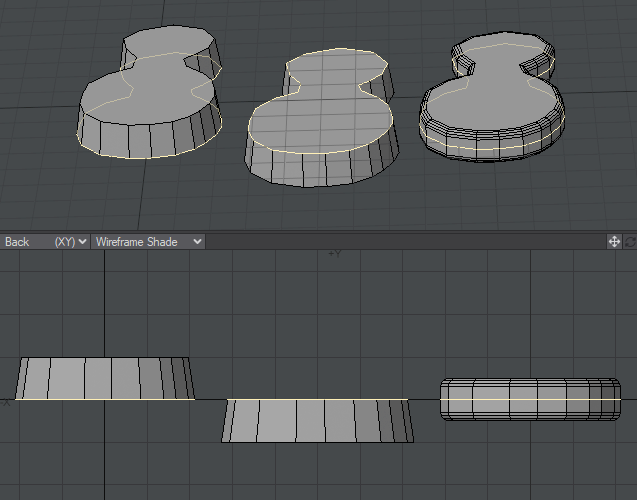Open the Back (XY) view dropdown

coord(45,242)
